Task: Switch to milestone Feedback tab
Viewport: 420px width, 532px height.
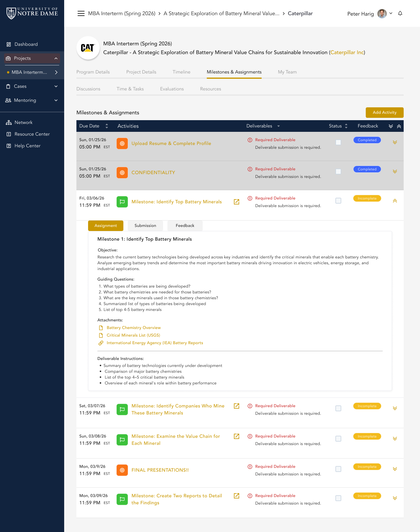Action: pyautogui.click(x=185, y=226)
